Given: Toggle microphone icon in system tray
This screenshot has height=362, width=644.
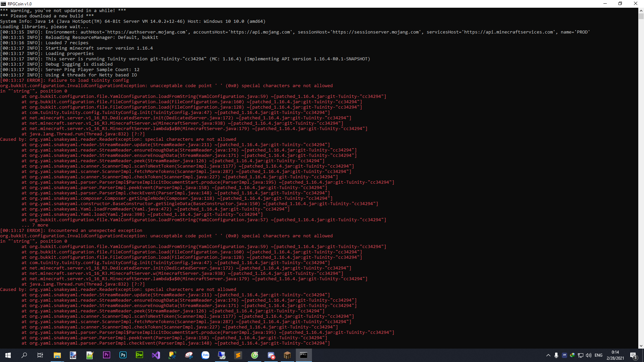Looking at the screenshot, I should tap(556, 355).
